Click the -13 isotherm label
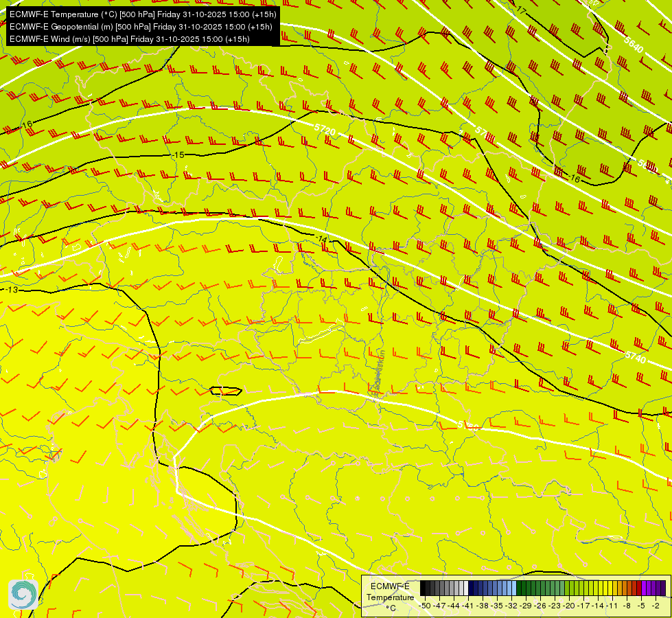 tap(12, 290)
